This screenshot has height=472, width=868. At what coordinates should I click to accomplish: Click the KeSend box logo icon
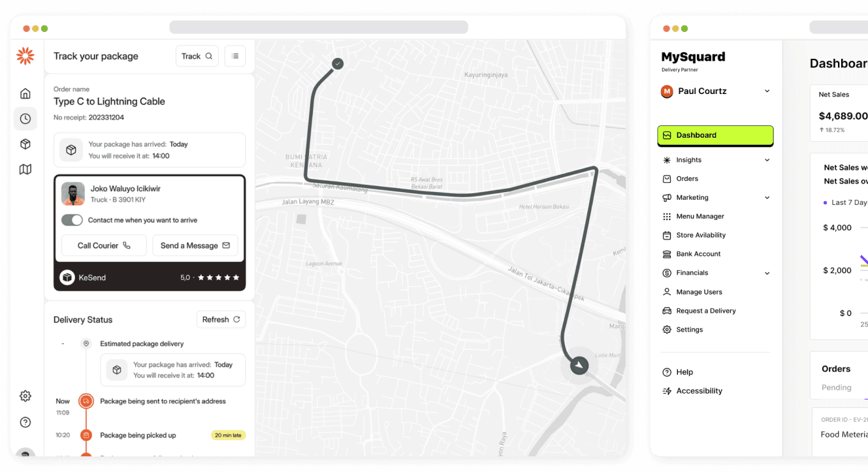pos(67,277)
